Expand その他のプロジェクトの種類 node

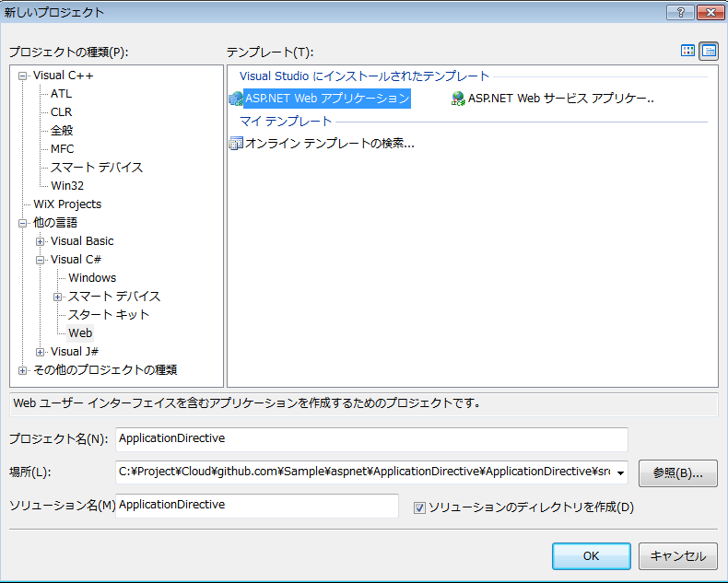[22, 370]
